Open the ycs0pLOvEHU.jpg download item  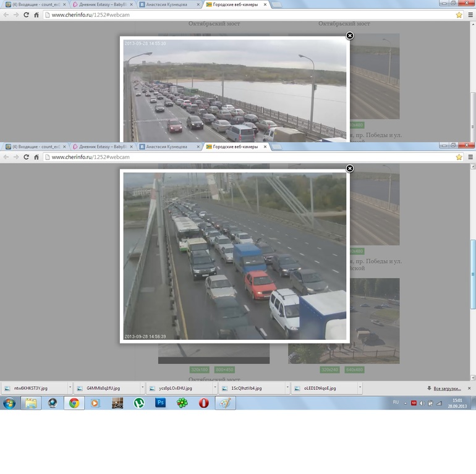click(175, 388)
